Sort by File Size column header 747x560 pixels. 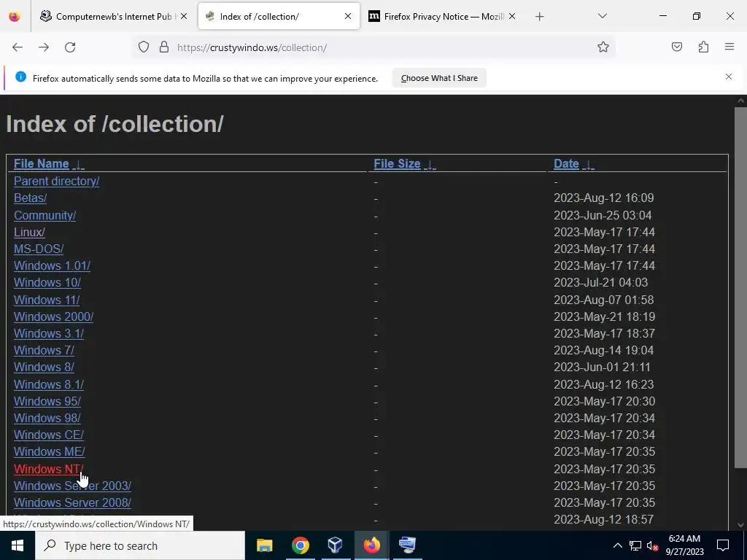(x=398, y=164)
